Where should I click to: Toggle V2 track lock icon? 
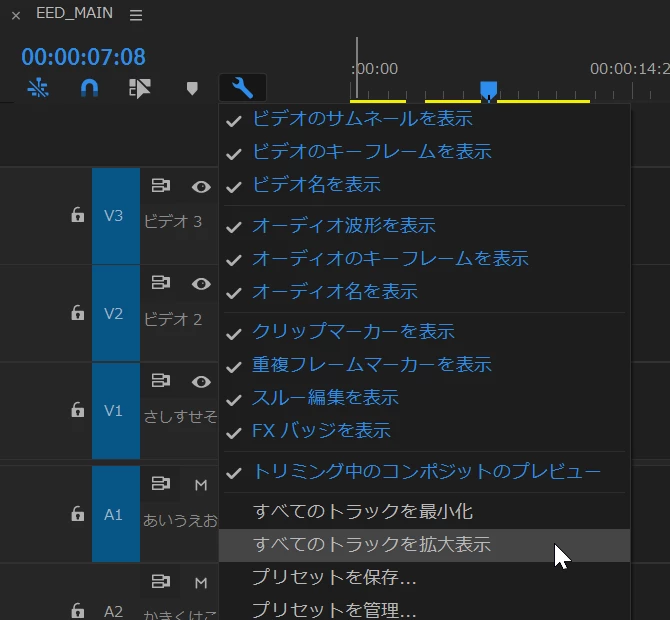(x=77, y=313)
